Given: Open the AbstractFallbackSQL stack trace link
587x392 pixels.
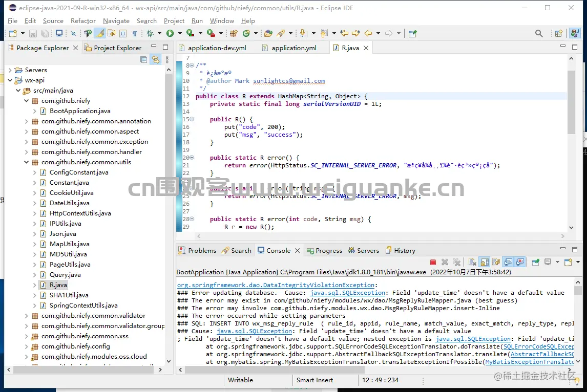Looking at the screenshot, I should (542, 354).
